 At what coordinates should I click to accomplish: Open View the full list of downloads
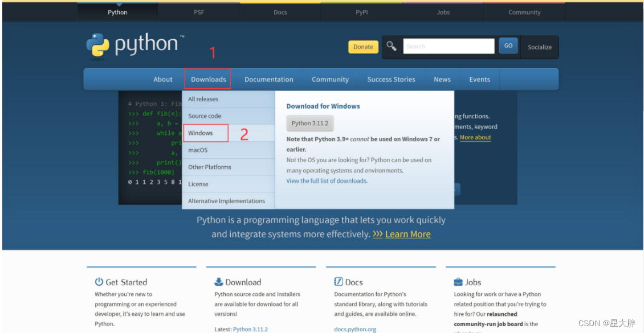coord(327,181)
